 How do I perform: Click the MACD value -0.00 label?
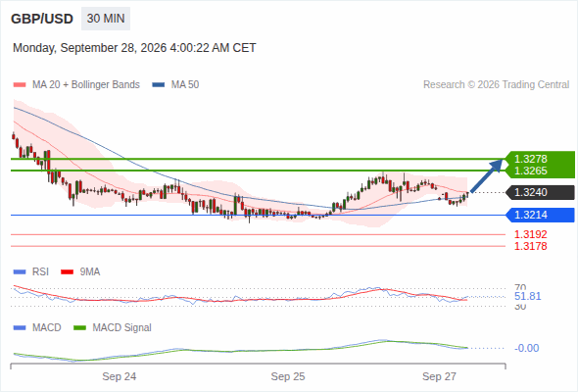point(526,348)
